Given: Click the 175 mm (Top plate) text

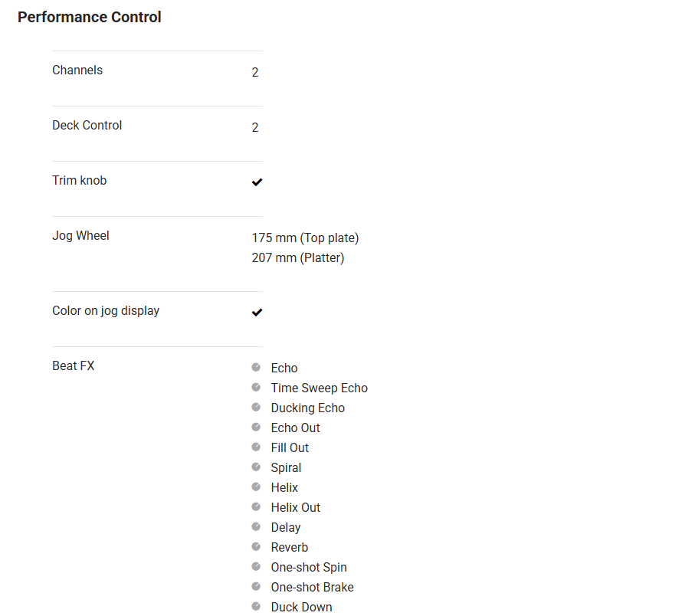Looking at the screenshot, I should click(x=305, y=238).
